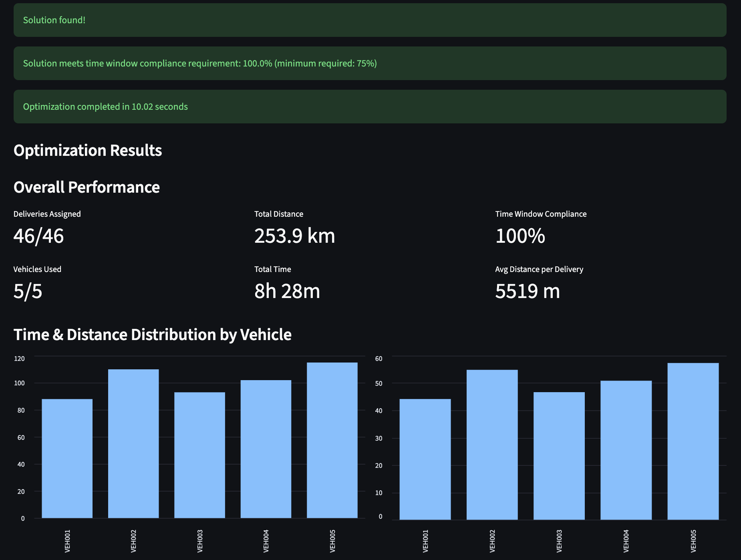This screenshot has width=741, height=560.
Task: Click VEH003 bar in the left time chart
Action: click(199, 455)
